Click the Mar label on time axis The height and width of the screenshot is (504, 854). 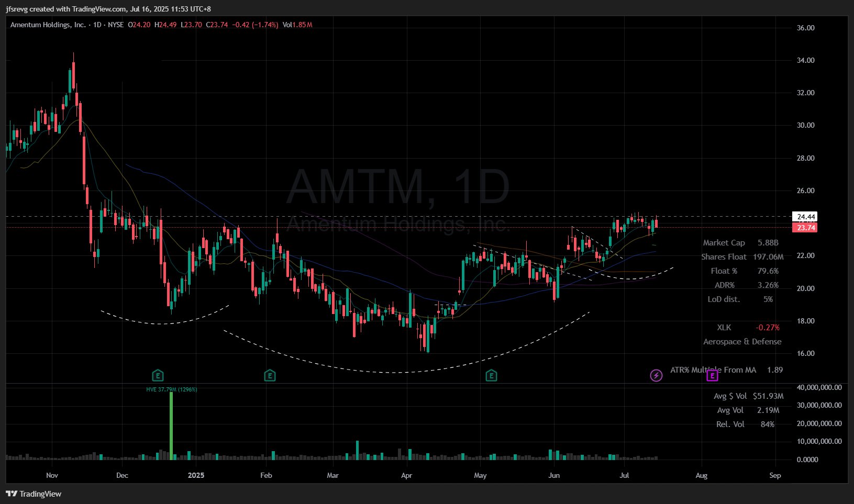click(332, 475)
